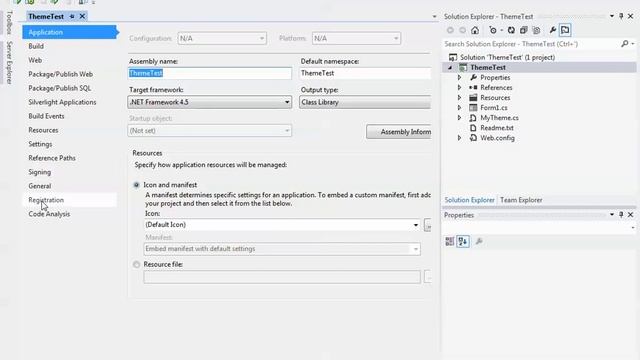Click the Assembly Information button

coord(399,132)
